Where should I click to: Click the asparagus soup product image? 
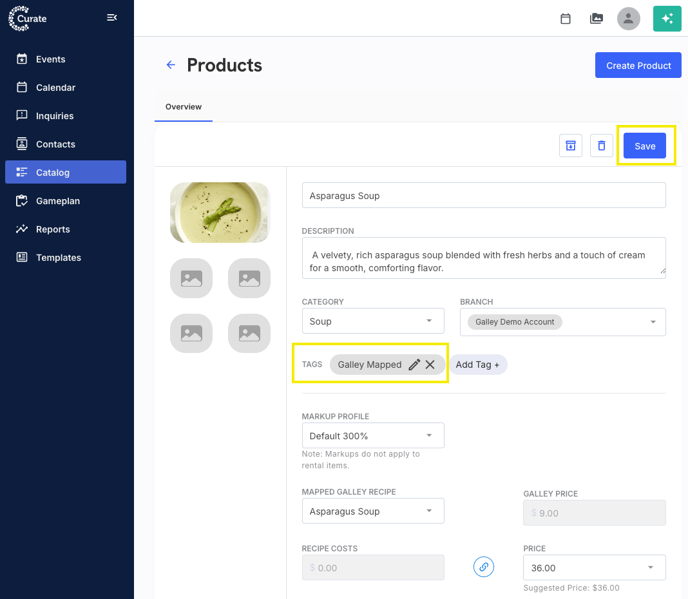[220, 212]
